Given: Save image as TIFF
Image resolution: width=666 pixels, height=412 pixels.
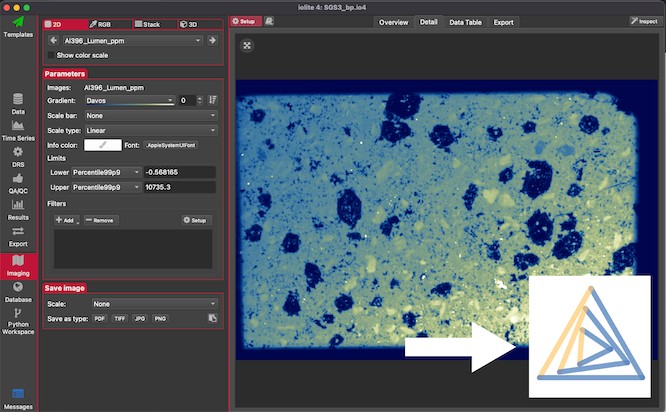Looking at the screenshot, I should click(120, 319).
